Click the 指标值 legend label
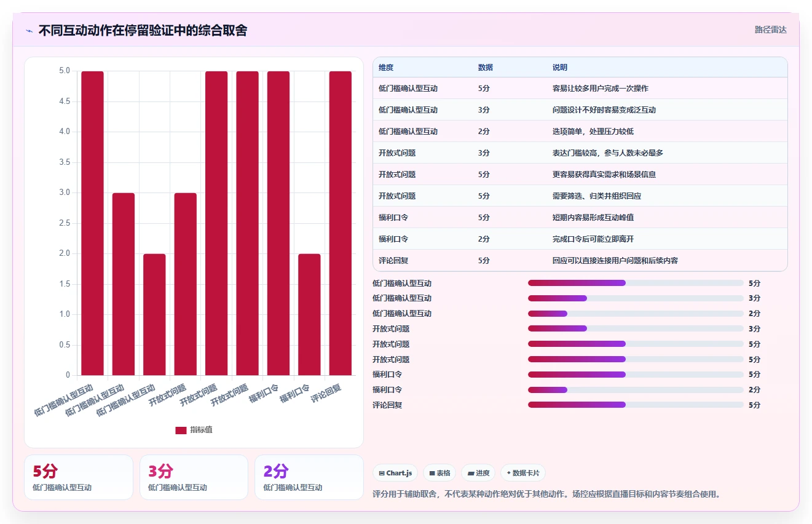 pyautogui.click(x=201, y=430)
